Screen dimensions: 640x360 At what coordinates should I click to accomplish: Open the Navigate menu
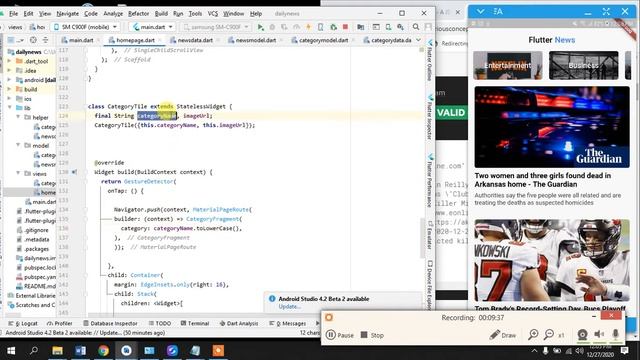pyautogui.click(x=67, y=13)
